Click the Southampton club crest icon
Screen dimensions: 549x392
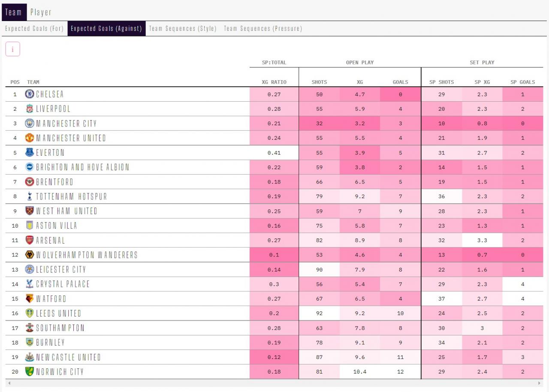coord(30,327)
